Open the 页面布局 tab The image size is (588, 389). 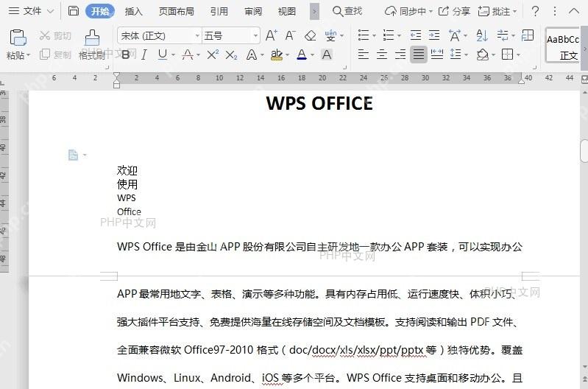176,11
